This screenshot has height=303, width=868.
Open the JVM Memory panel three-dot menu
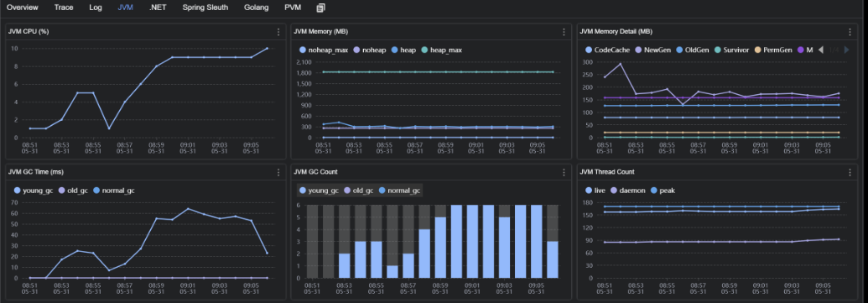point(564,32)
